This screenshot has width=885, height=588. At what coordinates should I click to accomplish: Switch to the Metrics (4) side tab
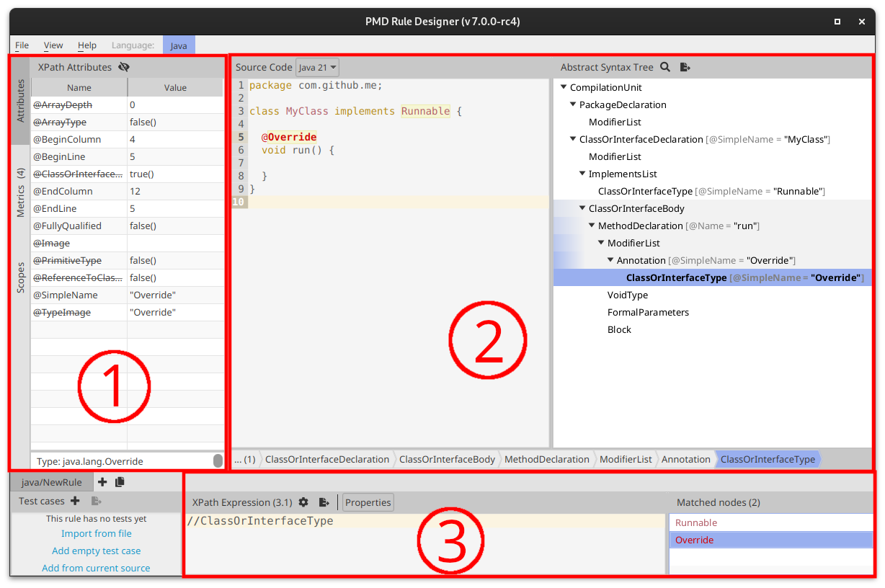20,192
